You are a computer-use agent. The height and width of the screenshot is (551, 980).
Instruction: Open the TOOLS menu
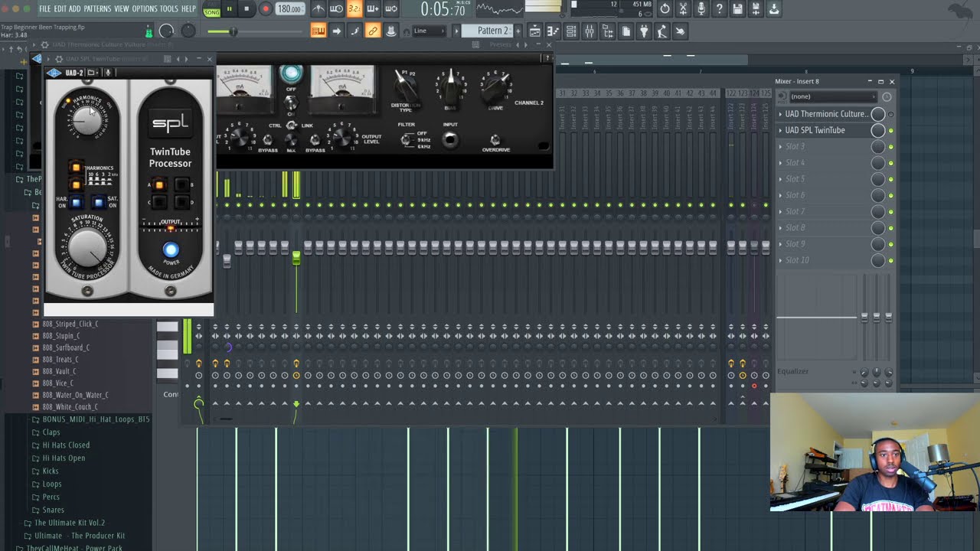168,9
